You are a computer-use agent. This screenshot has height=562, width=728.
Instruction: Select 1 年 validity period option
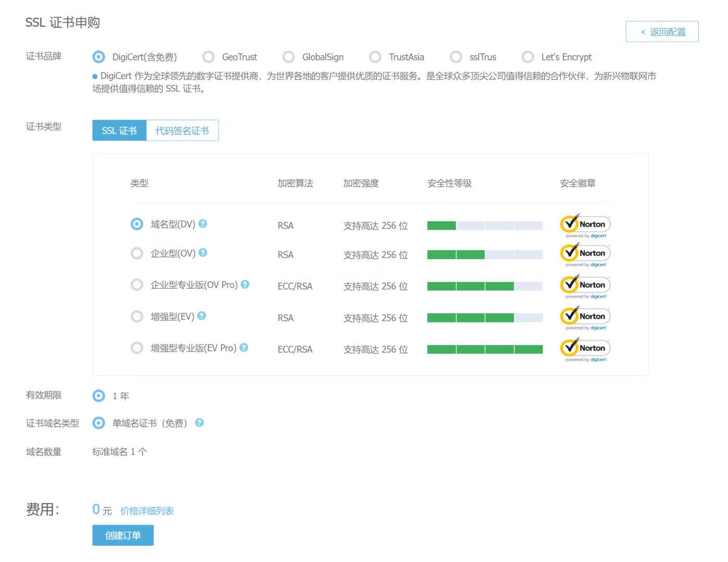point(99,396)
